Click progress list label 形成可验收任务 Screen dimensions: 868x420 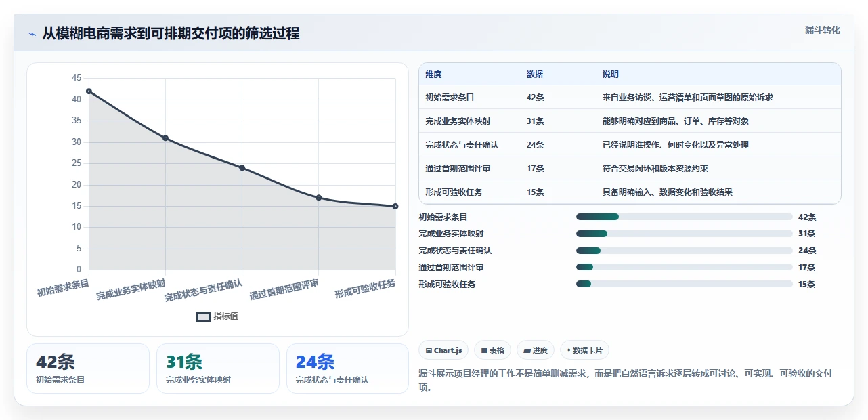[x=447, y=285]
